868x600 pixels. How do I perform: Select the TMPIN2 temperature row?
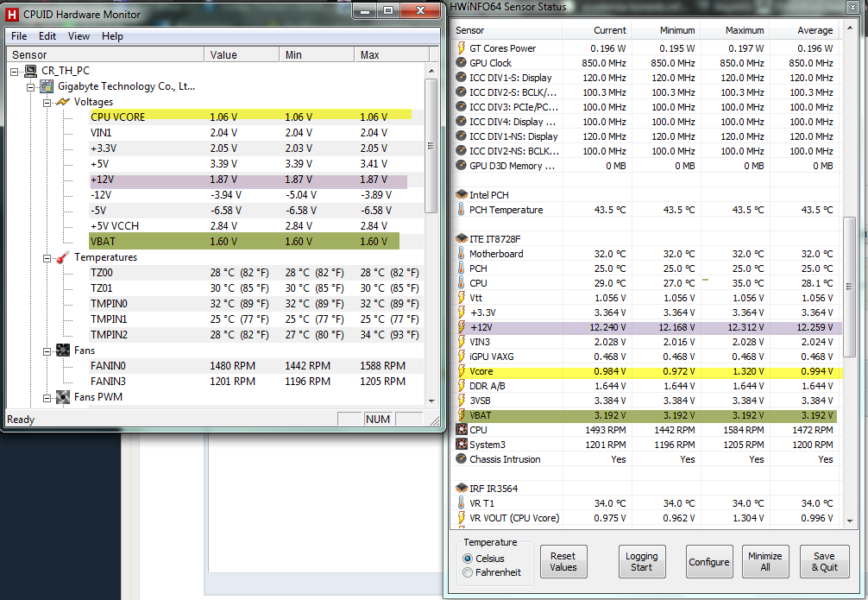tap(255, 335)
